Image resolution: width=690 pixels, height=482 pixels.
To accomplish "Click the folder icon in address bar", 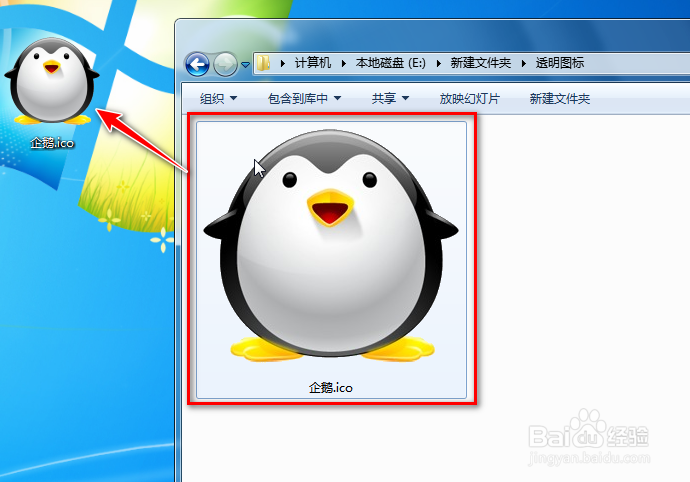I will click(264, 63).
